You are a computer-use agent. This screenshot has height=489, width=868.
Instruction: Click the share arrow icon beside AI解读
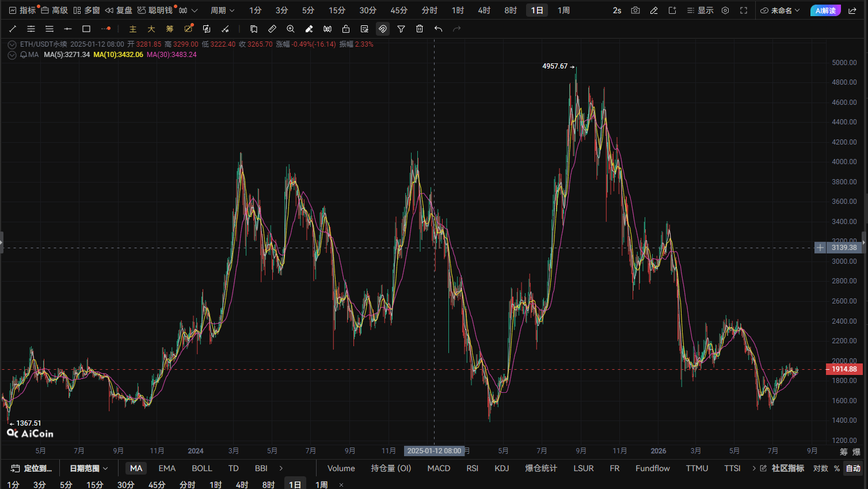click(x=852, y=10)
